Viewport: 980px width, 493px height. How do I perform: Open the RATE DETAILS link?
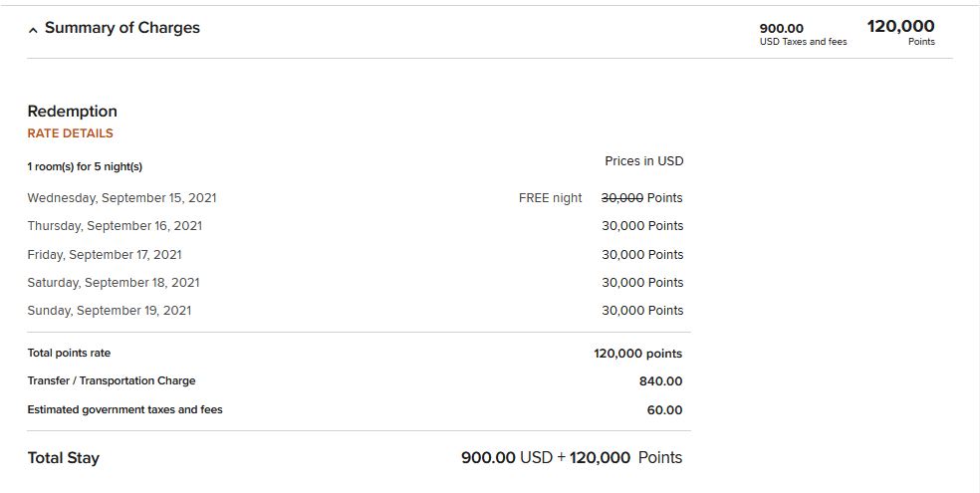click(70, 133)
